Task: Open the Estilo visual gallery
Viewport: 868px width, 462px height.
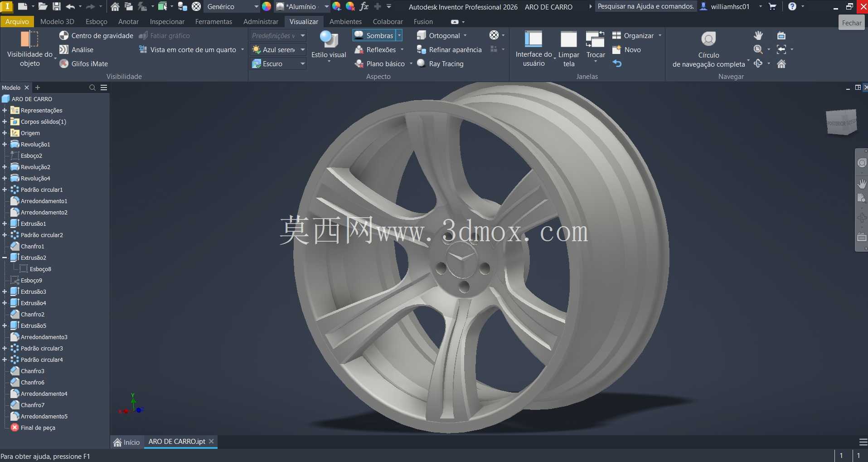Action: [329, 45]
